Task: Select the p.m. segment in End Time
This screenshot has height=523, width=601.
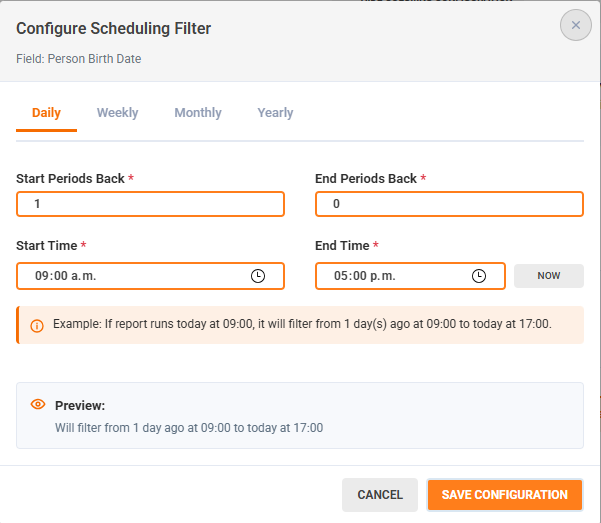Action: pos(382,276)
